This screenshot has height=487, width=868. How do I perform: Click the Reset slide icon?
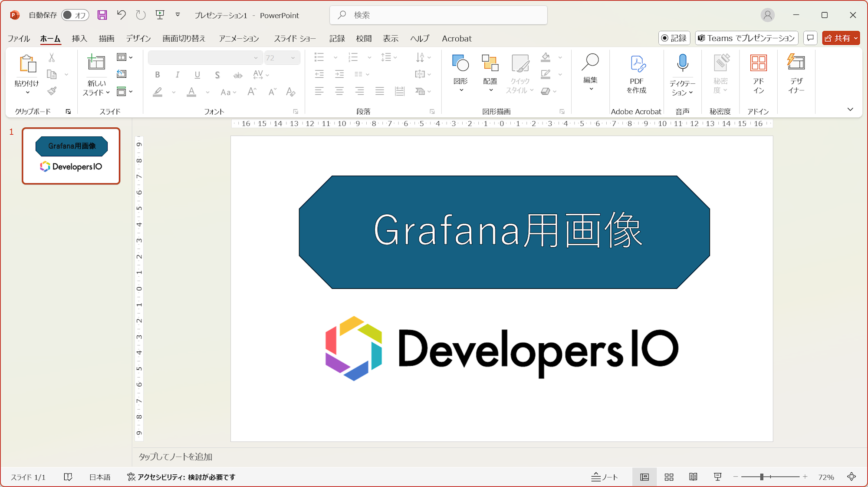122,74
